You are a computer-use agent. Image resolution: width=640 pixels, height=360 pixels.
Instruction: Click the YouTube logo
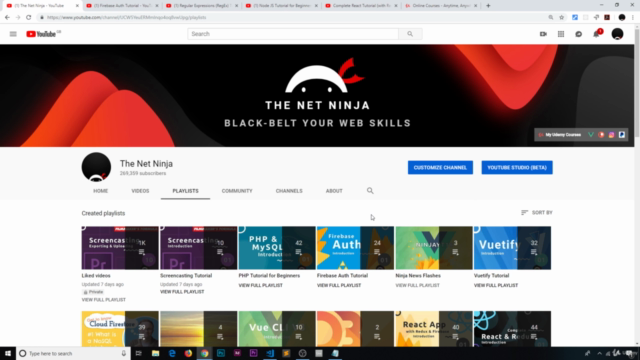click(x=41, y=34)
